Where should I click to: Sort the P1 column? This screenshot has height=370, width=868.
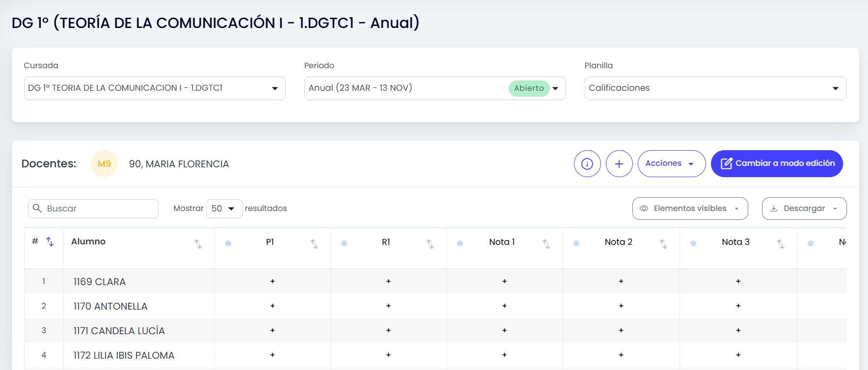[x=314, y=244]
